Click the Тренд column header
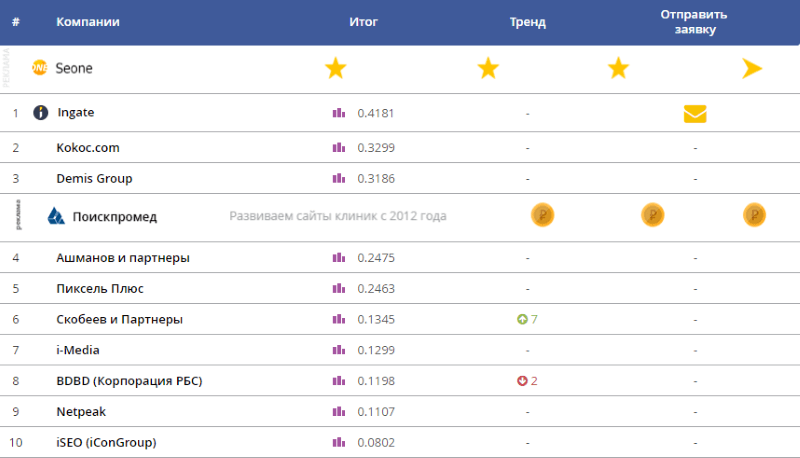This screenshot has height=458, width=800. (x=527, y=22)
